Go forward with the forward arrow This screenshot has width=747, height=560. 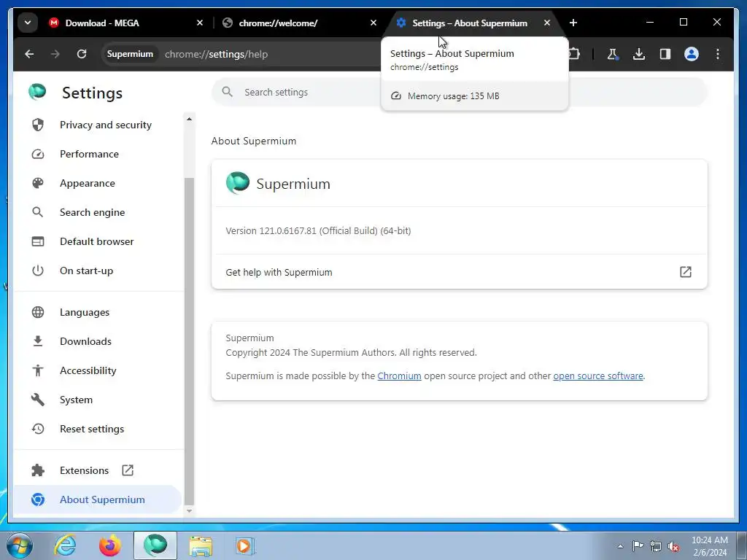(x=55, y=54)
